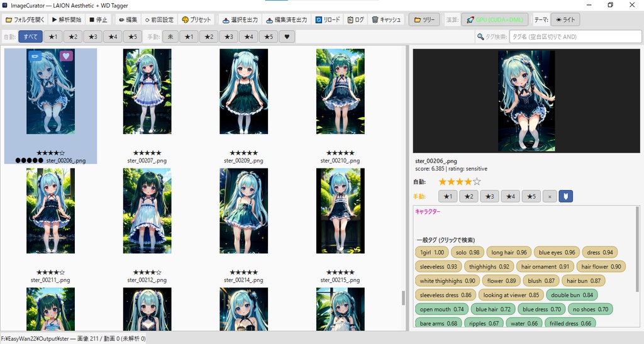Screen dimensions: 644x344
Task: Search by tag blue dress 0.70
Action: pos(541,309)
